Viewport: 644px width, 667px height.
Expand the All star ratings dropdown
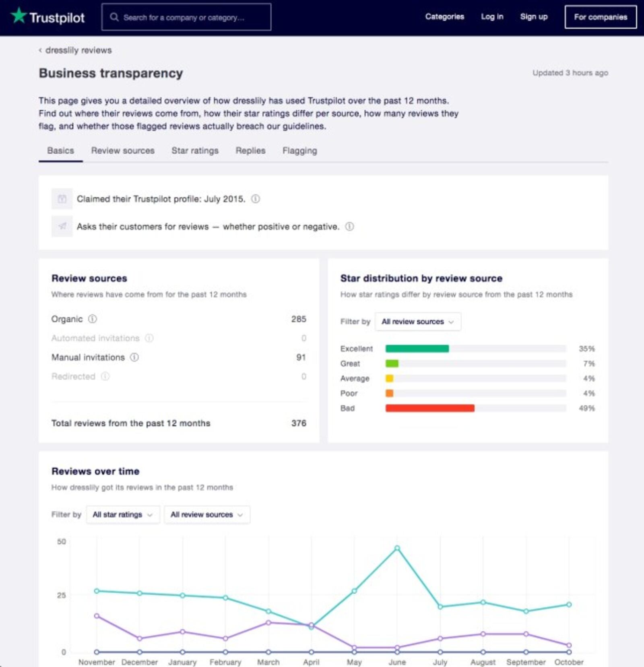click(123, 514)
